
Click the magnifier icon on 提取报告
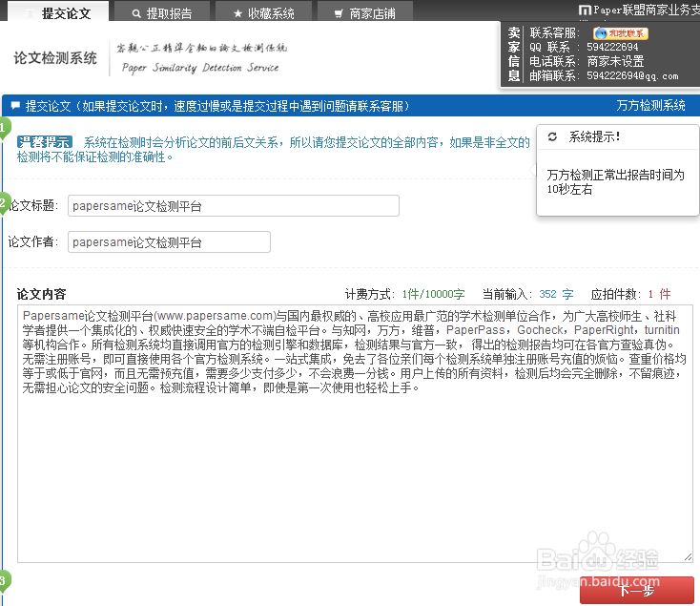click(x=136, y=14)
